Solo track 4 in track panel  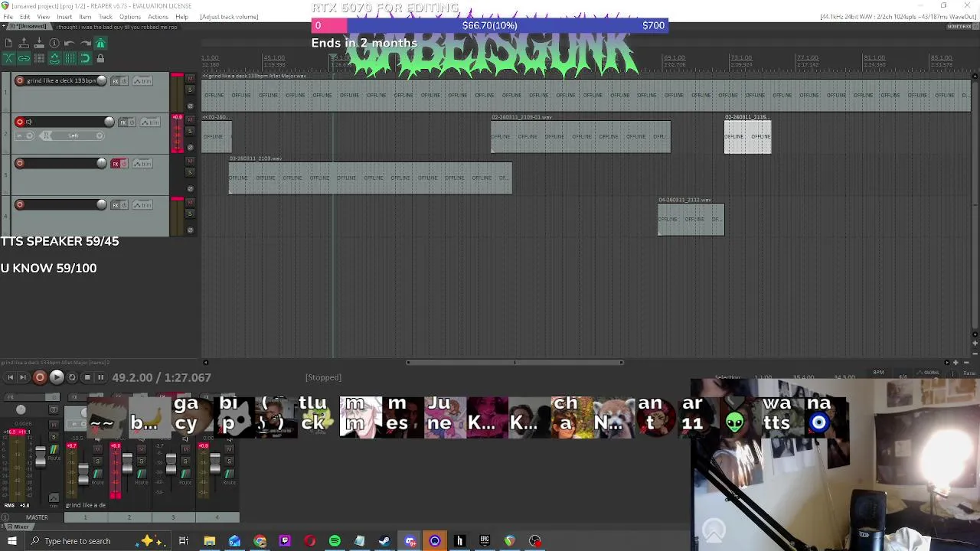pos(191,214)
